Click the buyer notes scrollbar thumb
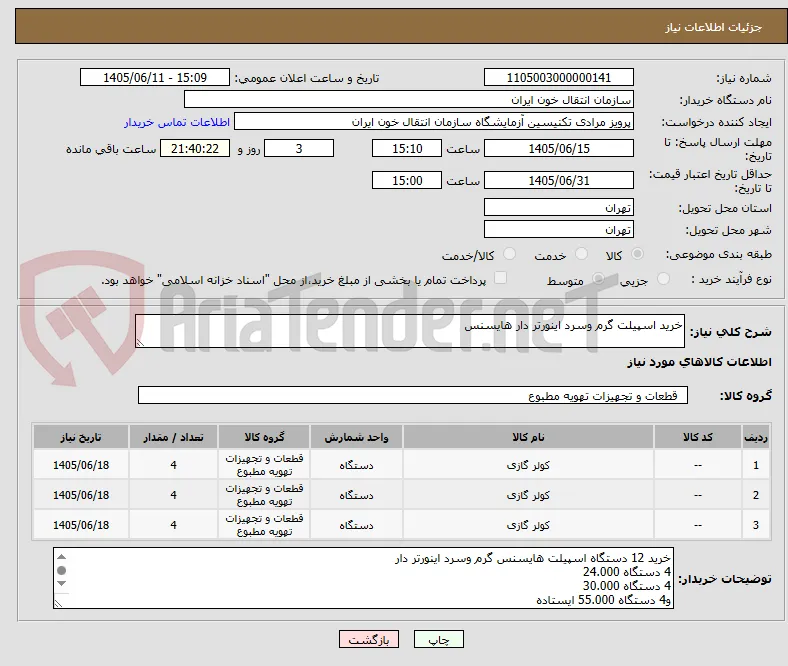 pyautogui.click(x=61, y=570)
